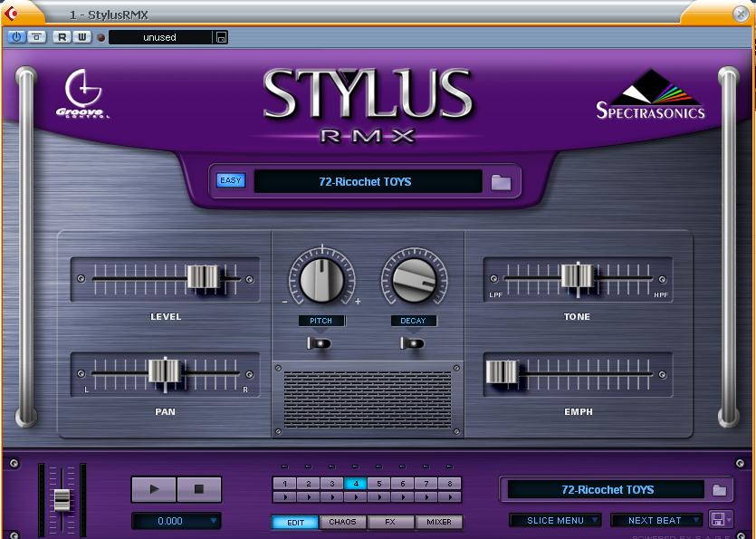Open the 0.000 tempo dropdown
Image resolution: width=756 pixels, height=539 pixels.
(177, 521)
